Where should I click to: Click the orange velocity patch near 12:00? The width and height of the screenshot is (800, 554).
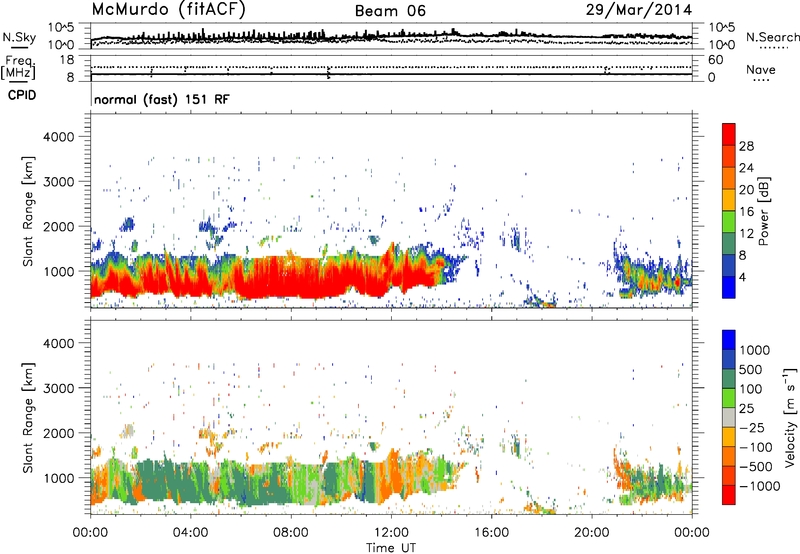393,472
